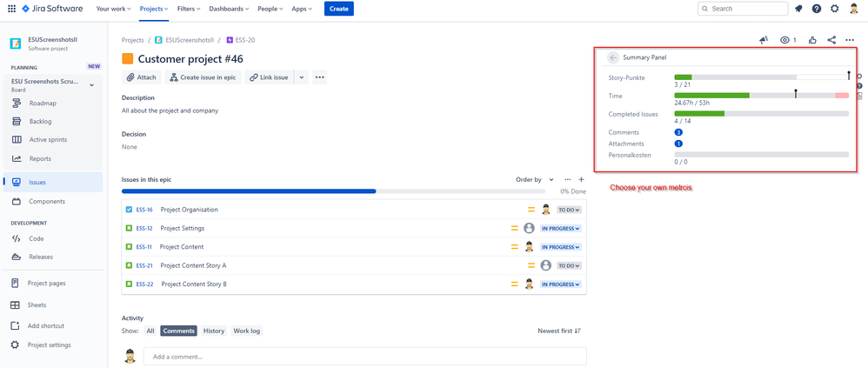868x368 pixels.
Task: Change the TO DO status of ESS-16
Action: click(569, 210)
